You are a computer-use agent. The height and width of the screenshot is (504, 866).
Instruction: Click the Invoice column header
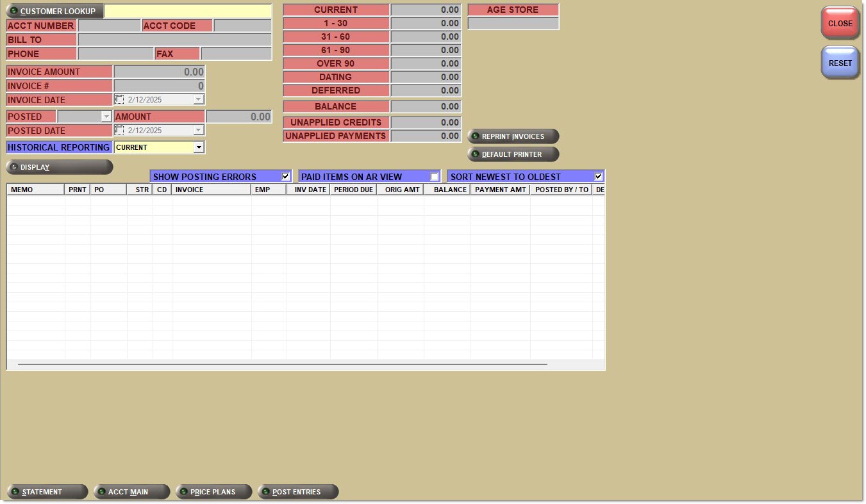[x=210, y=190]
